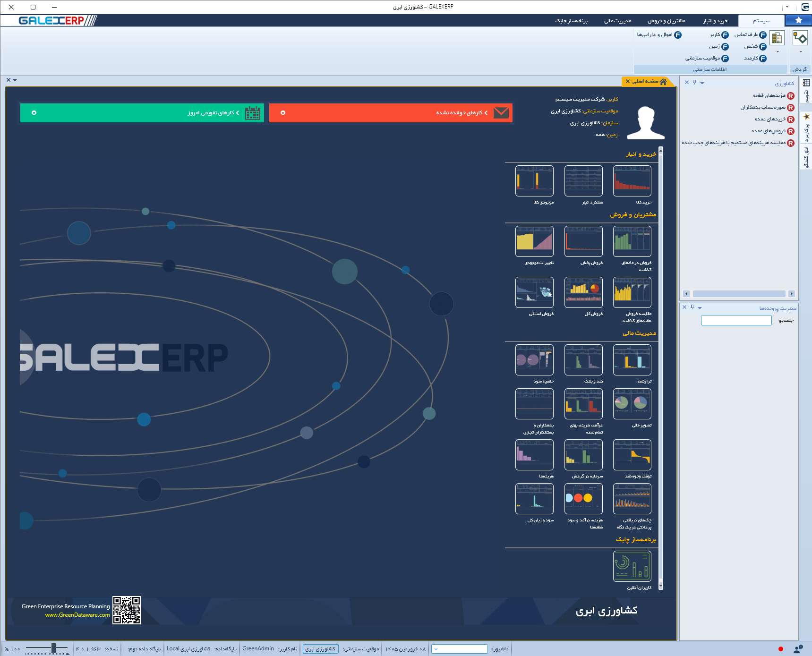Image resolution: width=812 pixels, height=656 pixels.
Task: Open the صورتحساب بدهکاران report
Action: pyautogui.click(x=767, y=108)
